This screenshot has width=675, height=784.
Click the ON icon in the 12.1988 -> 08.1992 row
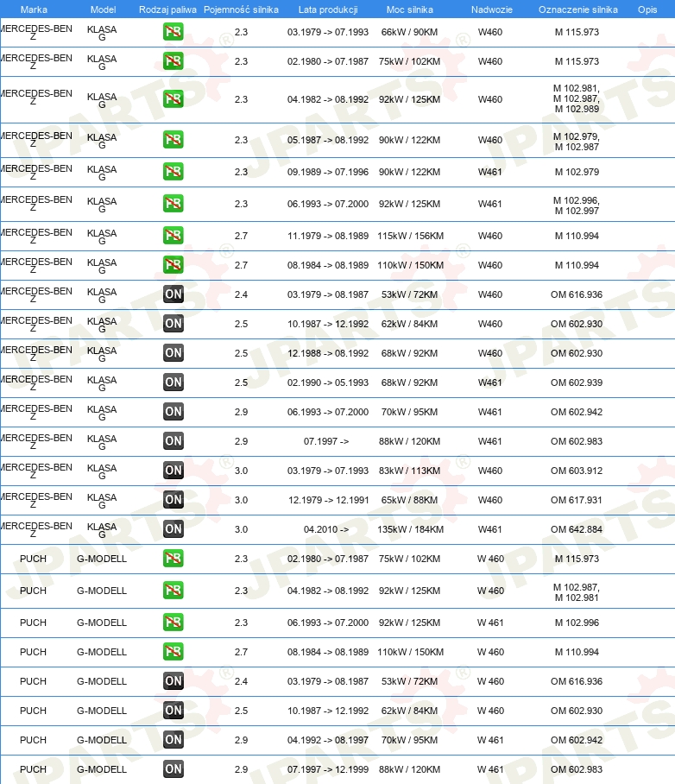pyautogui.click(x=173, y=353)
